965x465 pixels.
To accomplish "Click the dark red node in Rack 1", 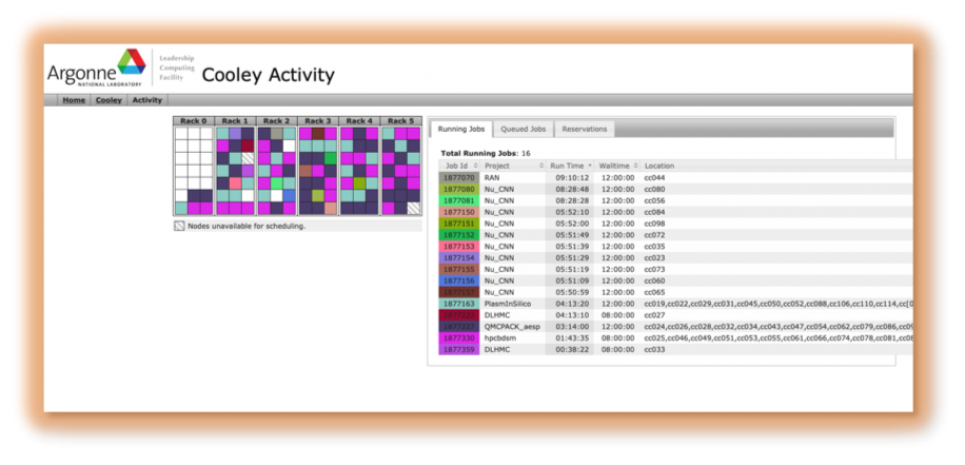I will coord(248,146).
